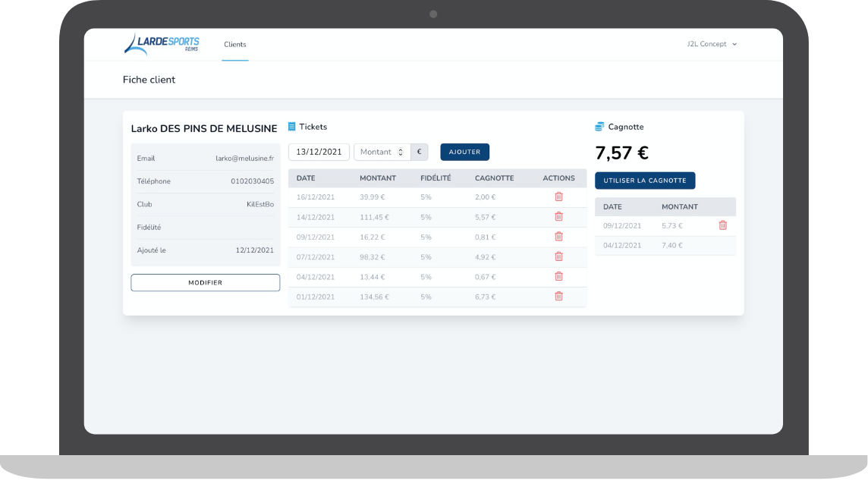Remove the 01/12/2021 ticket of 134,56 €
This screenshot has height=487, width=868.
point(558,297)
